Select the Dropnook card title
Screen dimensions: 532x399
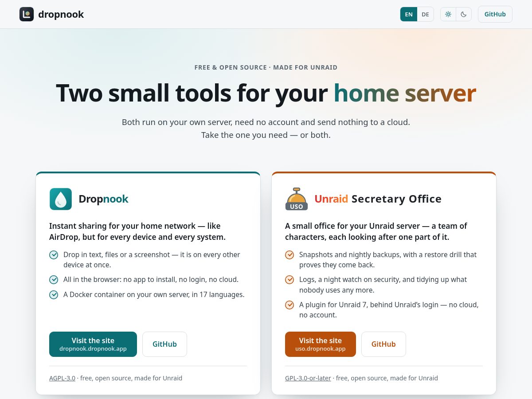103,199
